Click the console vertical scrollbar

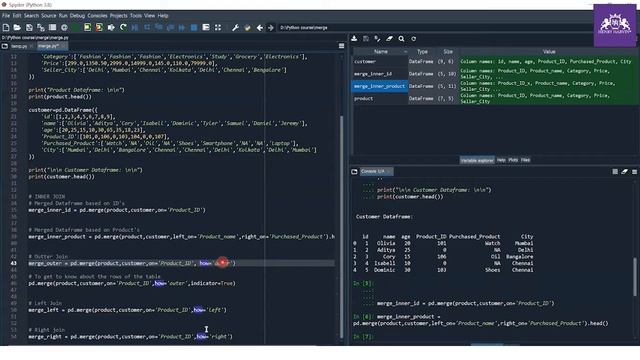[635, 276]
